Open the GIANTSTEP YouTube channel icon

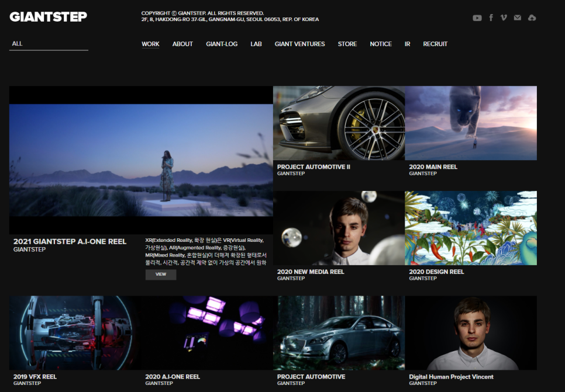point(477,18)
